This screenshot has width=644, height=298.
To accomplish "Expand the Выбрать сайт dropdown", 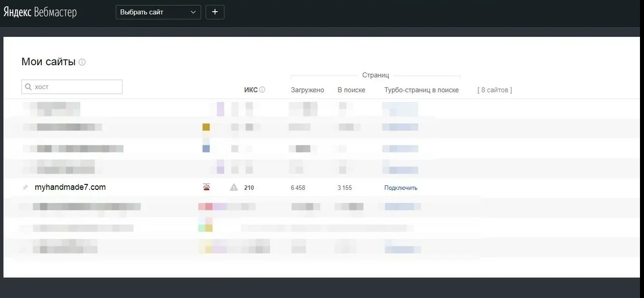I will 158,12.
